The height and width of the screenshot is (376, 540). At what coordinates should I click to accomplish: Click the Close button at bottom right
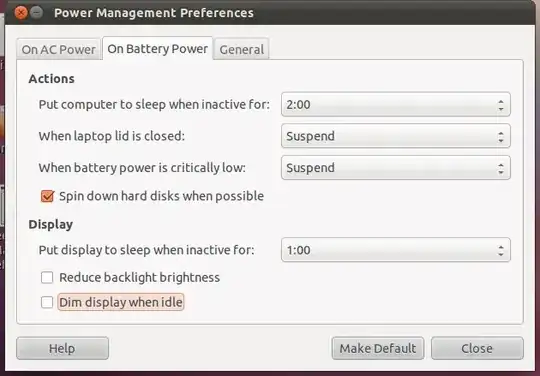[477, 348]
